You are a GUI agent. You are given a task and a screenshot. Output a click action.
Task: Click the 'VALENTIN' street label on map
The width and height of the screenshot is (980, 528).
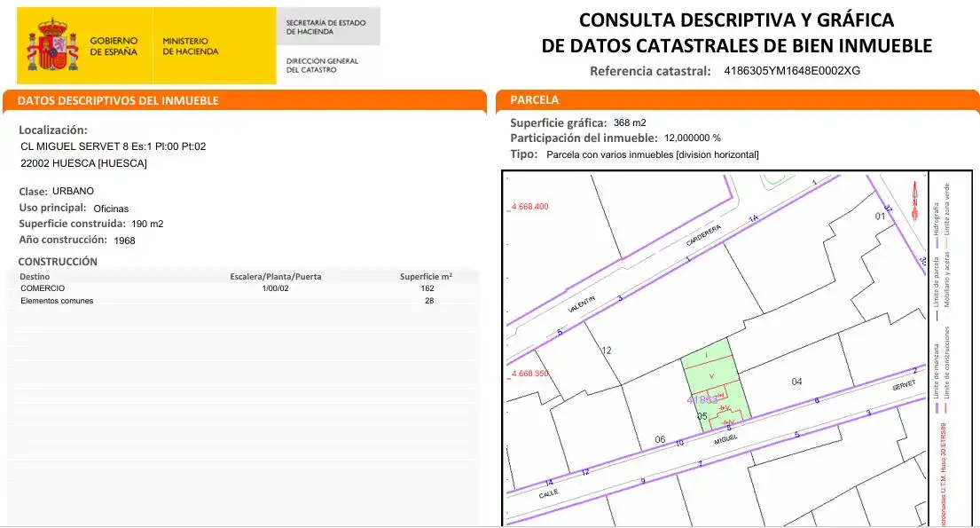pos(582,304)
